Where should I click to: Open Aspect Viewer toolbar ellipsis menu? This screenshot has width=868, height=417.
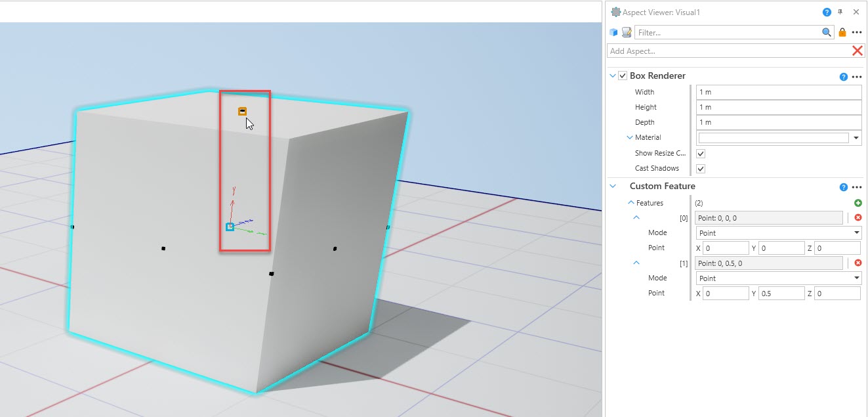(x=857, y=32)
